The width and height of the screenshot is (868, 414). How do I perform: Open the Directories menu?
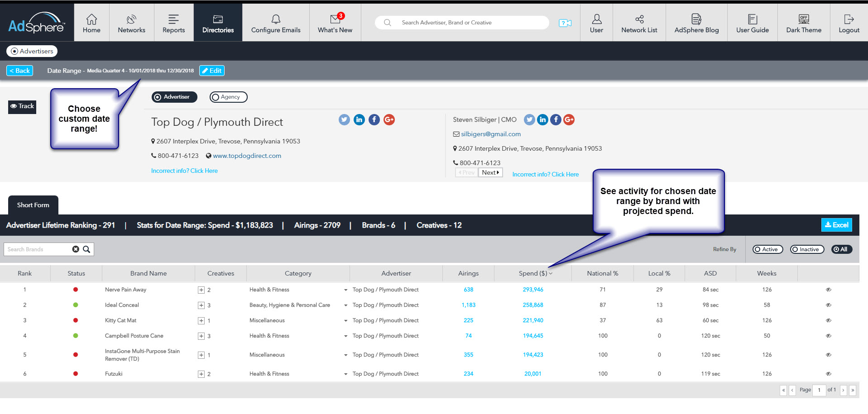pos(218,23)
